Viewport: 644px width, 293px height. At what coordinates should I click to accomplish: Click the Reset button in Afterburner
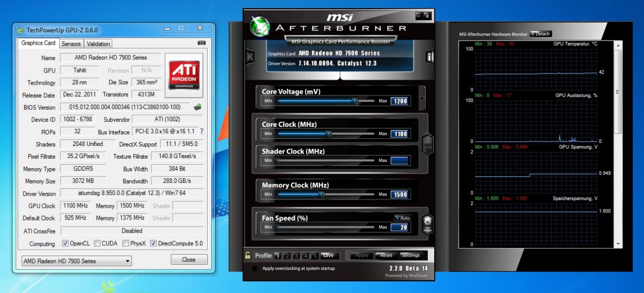386,255
